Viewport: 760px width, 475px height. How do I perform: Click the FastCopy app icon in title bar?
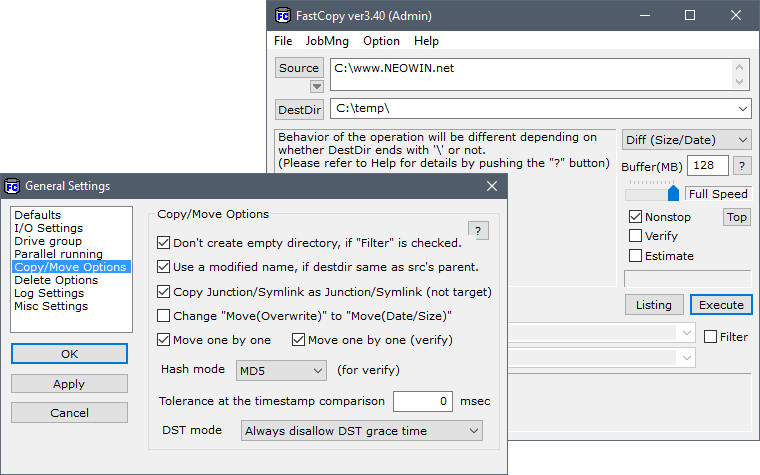[x=283, y=16]
